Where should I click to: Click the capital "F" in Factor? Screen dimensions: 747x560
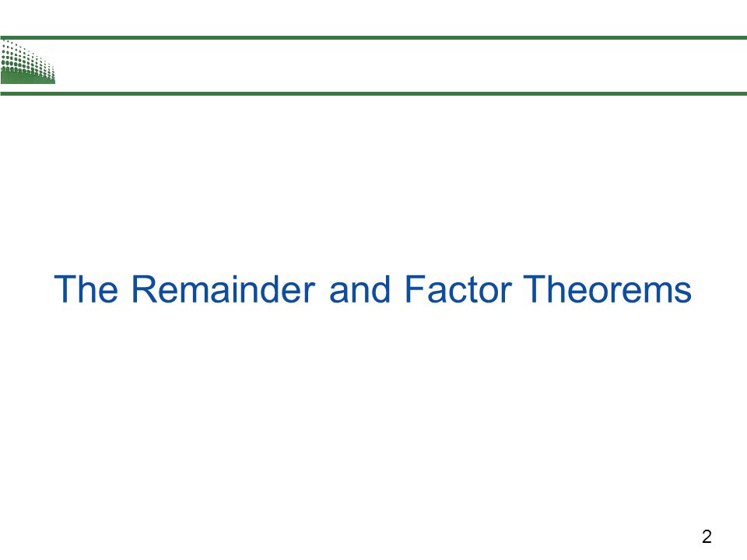click(x=415, y=289)
